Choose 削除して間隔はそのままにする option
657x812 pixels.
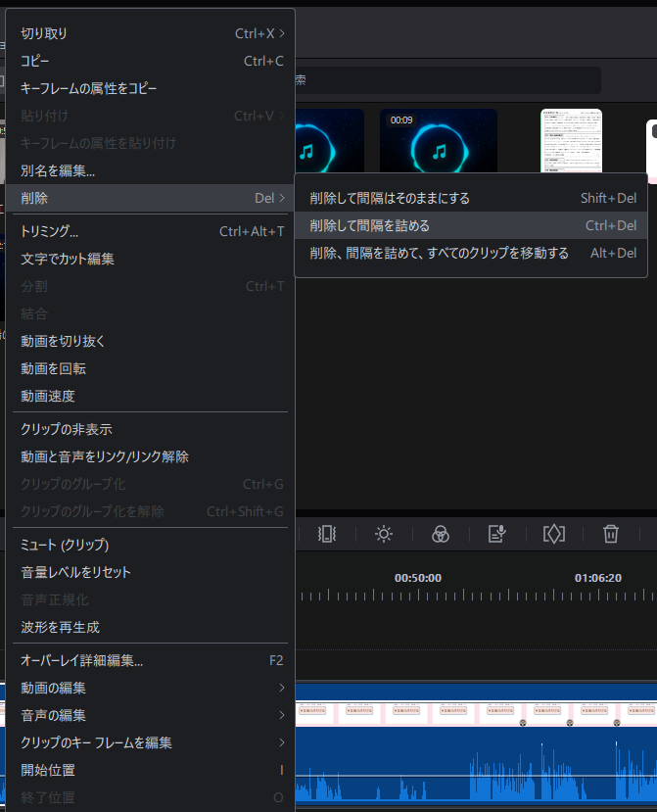(x=390, y=198)
